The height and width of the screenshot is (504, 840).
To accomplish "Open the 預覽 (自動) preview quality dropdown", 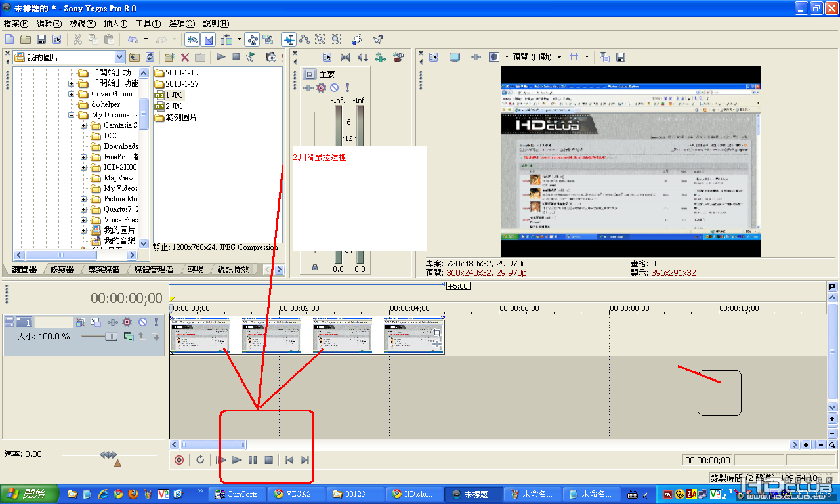I will [x=536, y=57].
